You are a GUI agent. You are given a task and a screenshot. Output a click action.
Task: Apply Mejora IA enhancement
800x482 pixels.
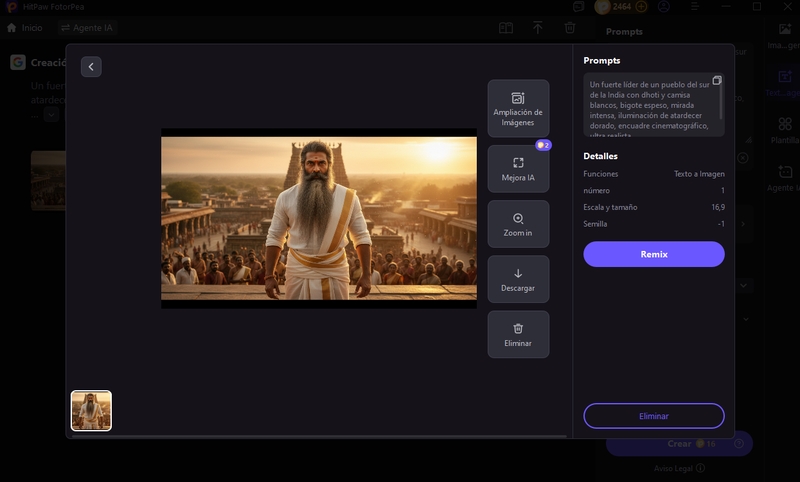point(518,169)
